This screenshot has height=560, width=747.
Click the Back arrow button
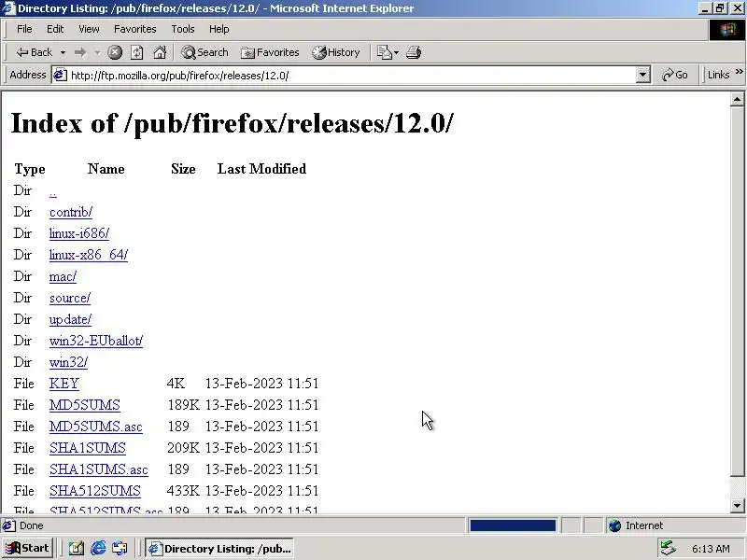click(x=34, y=52)
